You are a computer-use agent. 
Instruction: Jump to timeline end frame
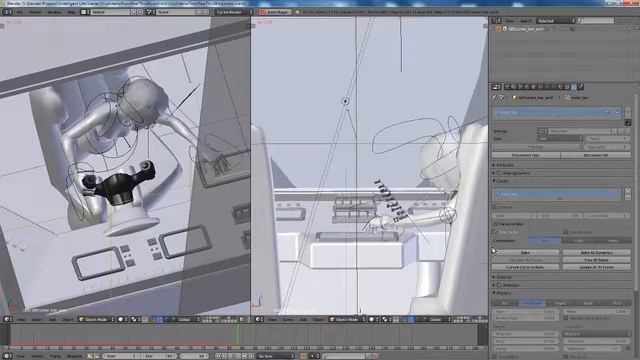click(x=251, y=356)
